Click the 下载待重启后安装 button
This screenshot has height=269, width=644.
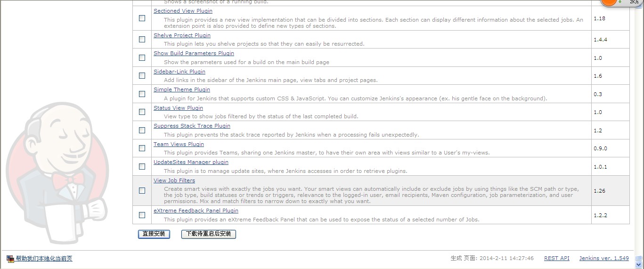(x=209, y=234)
